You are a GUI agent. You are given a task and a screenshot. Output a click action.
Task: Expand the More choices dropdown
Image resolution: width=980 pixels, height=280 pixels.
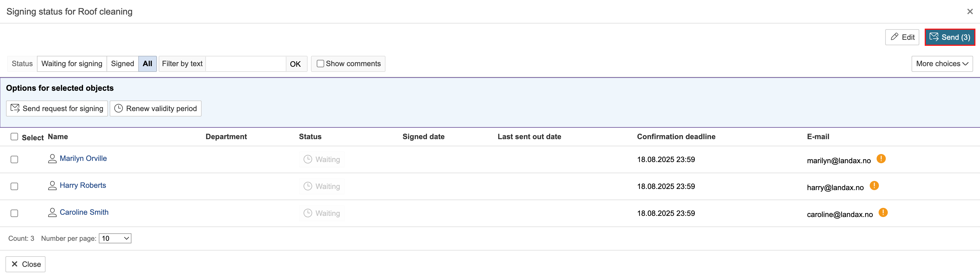point(942,64)
